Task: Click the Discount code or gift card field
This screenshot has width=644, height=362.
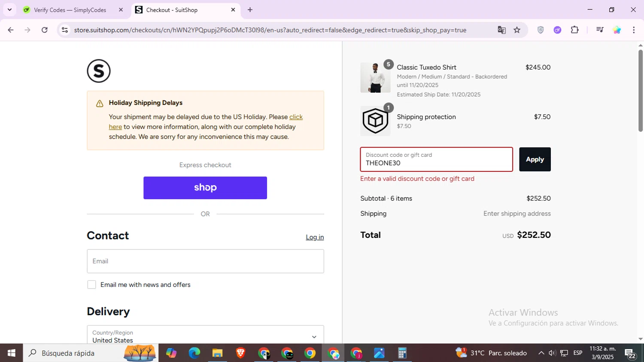Action: 436,159
